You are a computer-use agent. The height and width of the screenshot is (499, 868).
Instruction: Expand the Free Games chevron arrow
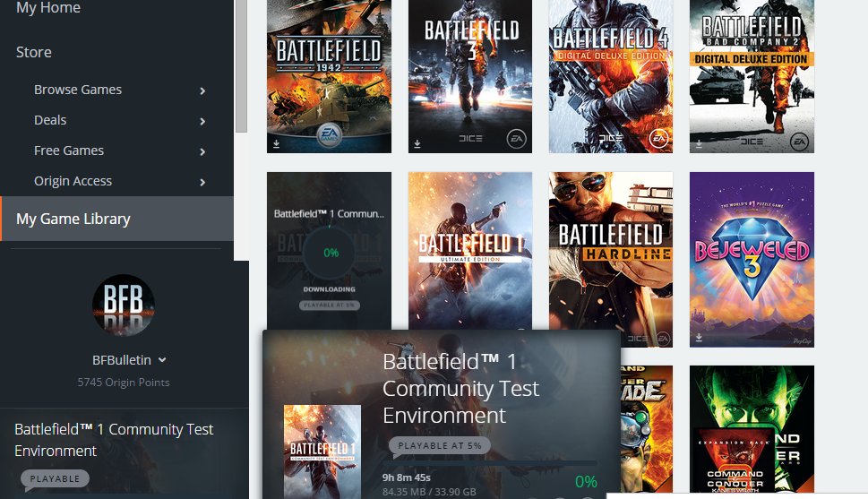[202, 151]
